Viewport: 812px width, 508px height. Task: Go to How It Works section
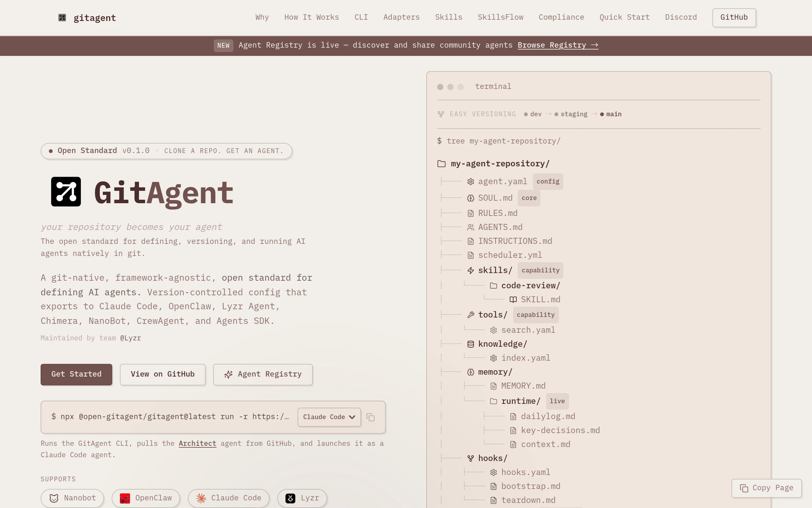(x=311, y=17)
